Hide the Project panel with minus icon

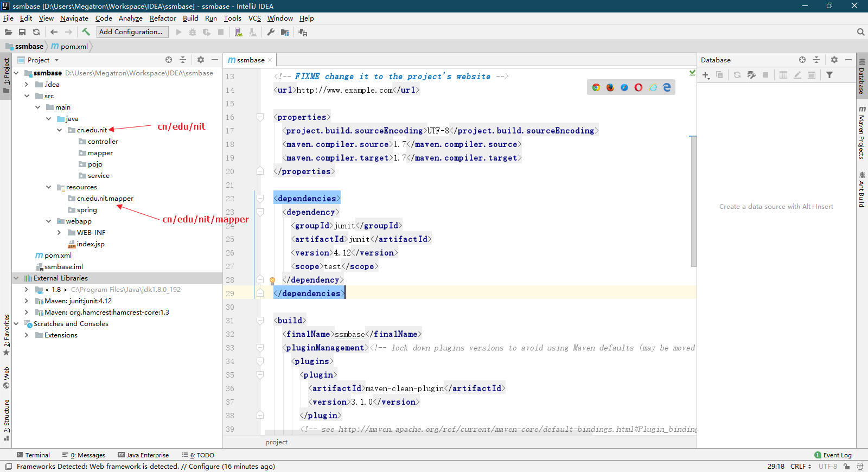215,60
